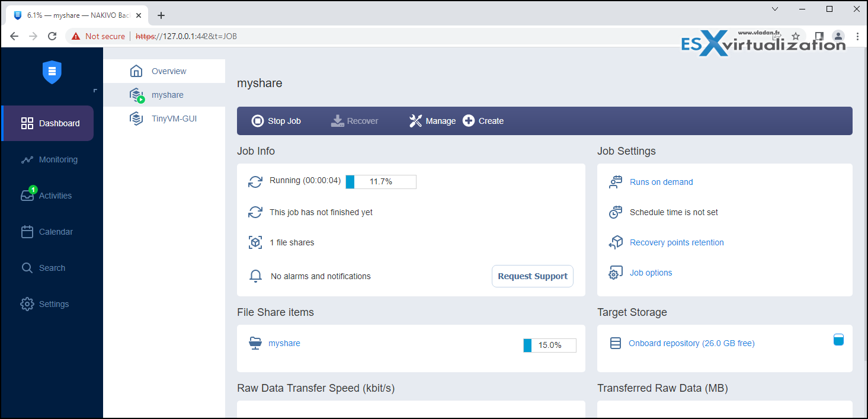The image size is (868, 419).
Task: Open the Dashboard section in sidebar
Action: pos(47,123)
